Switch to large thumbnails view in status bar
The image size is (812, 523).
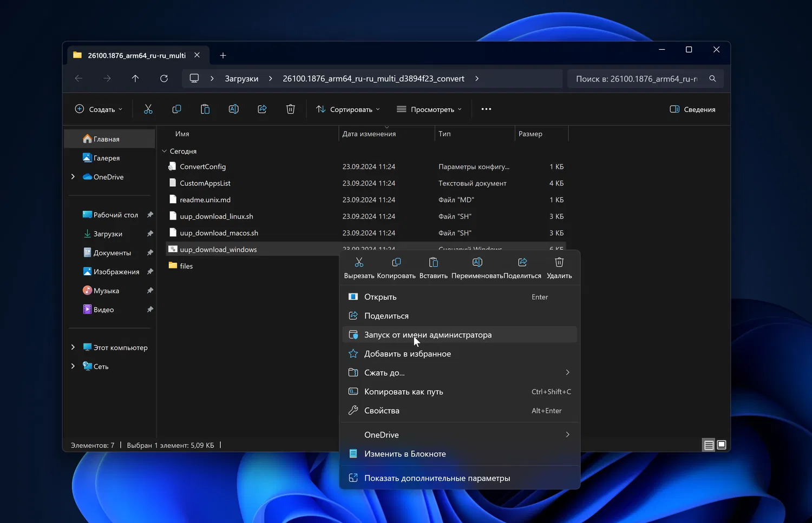(x=722, y=445)
